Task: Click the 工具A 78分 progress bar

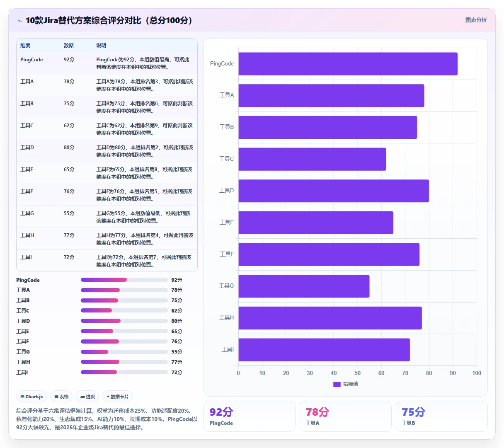Action: tap(124, 290)
